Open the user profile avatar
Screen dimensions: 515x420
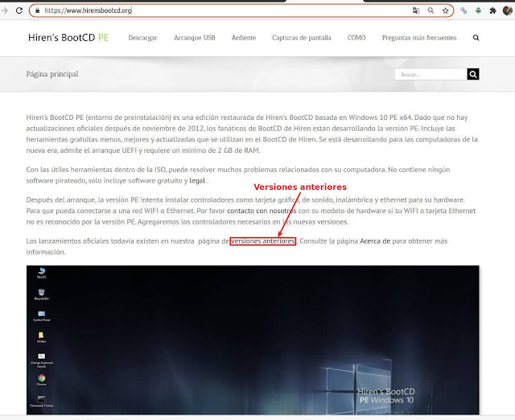(508, 10)
